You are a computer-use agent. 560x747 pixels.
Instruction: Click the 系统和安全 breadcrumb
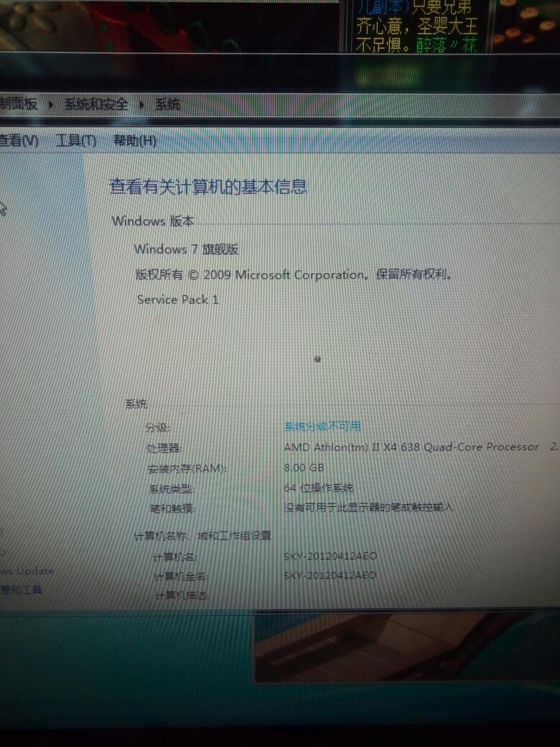tap(96, 105)
